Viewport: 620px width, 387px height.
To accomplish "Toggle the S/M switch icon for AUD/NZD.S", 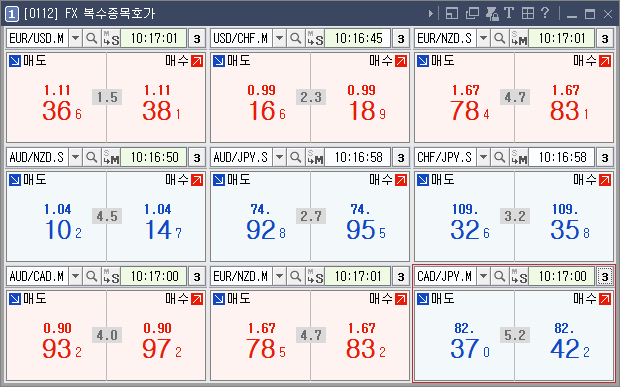I will tap(111, 157).
